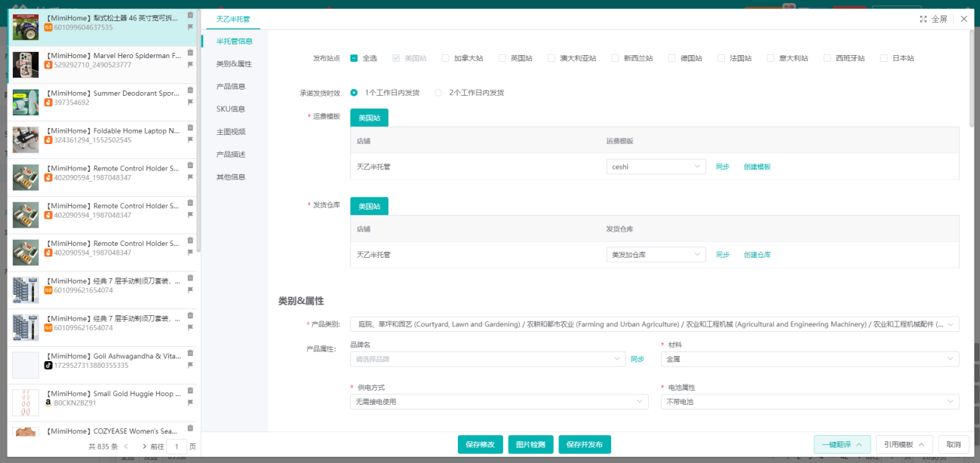Click the 保存并发布 button
This screenshot has height=463, width=980.
[585, 445]
